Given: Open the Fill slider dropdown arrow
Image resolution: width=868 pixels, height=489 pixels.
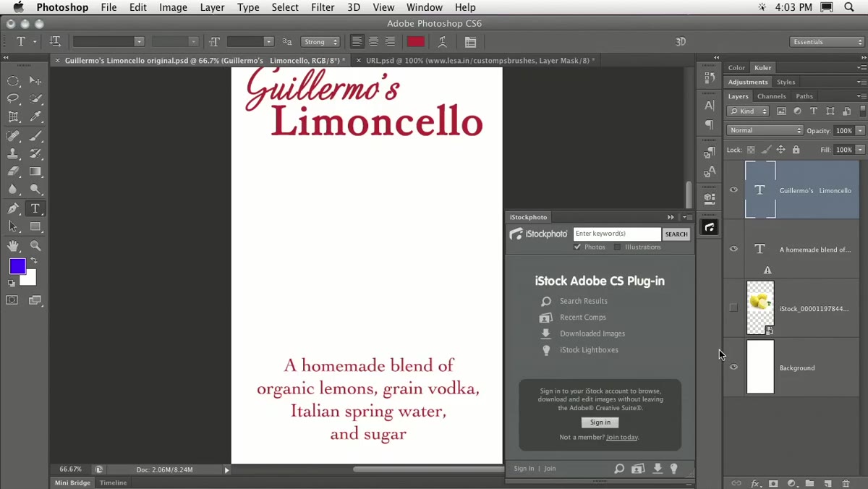Looking at the screenshot, I should point(860,150).
